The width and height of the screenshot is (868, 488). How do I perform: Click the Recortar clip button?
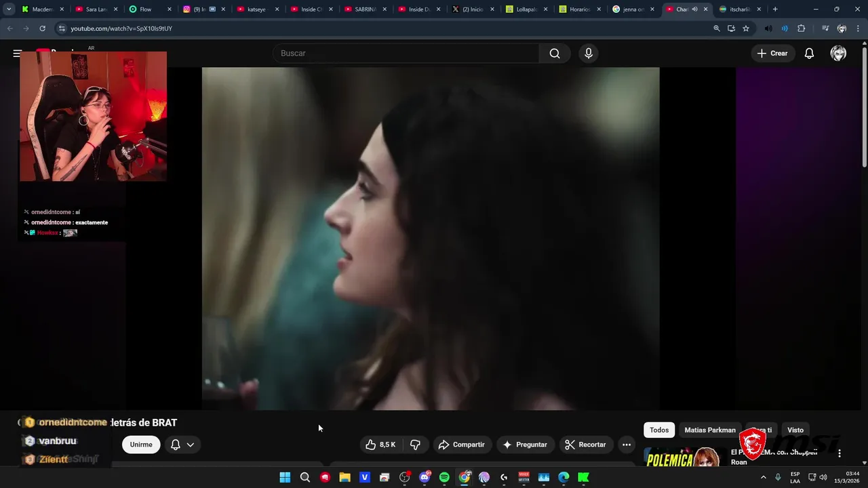585,445
